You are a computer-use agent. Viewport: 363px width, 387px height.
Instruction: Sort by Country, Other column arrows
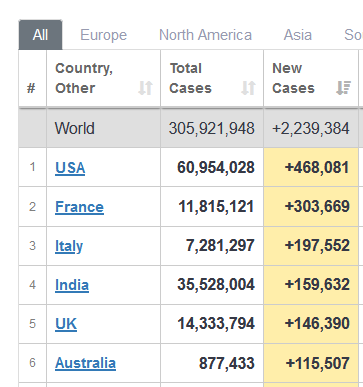click(x=145, y=88)
